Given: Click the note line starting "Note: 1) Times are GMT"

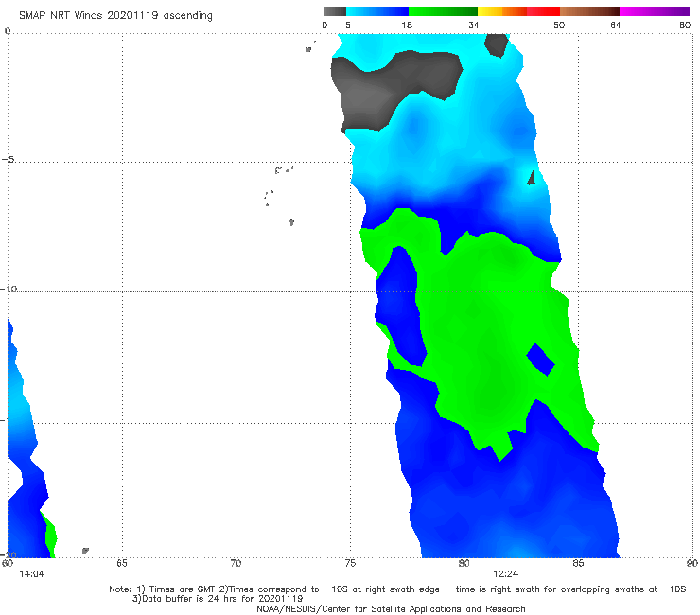Looking at the screenshot, I should pos(397,589).
